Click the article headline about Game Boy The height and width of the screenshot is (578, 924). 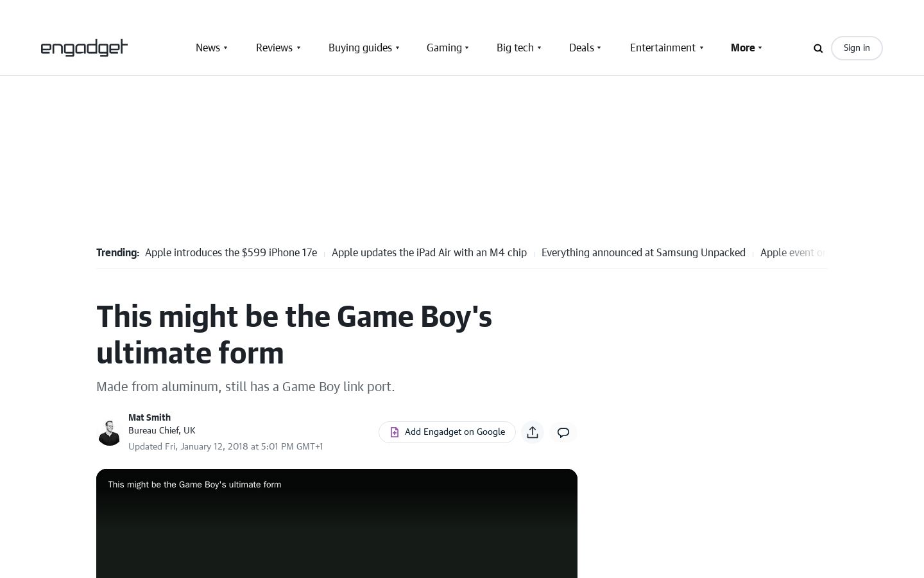point(294,335)
